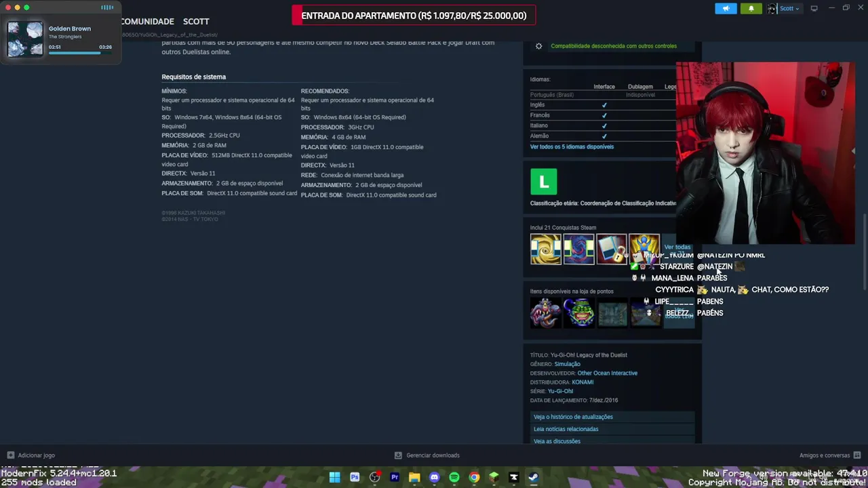
Task: Open Other Ocean Interactive developer link
Action: (607, 373)
